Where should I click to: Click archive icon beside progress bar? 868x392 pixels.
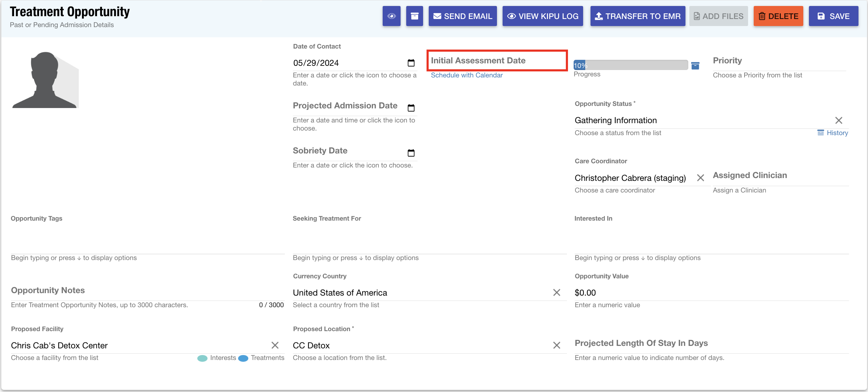click(x=695, y=66)
